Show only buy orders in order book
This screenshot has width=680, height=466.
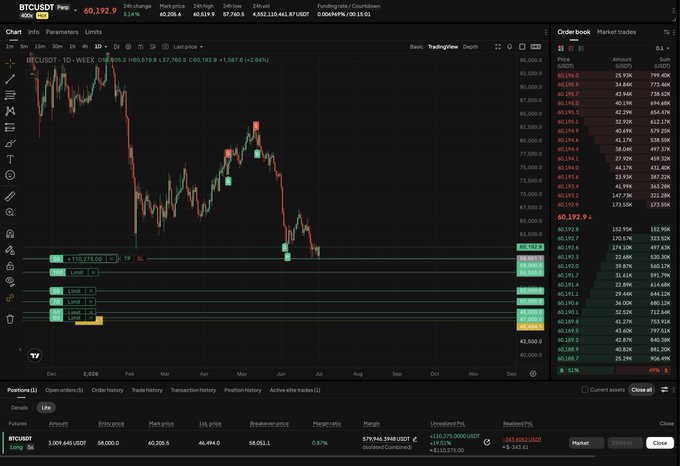[581, 48]
